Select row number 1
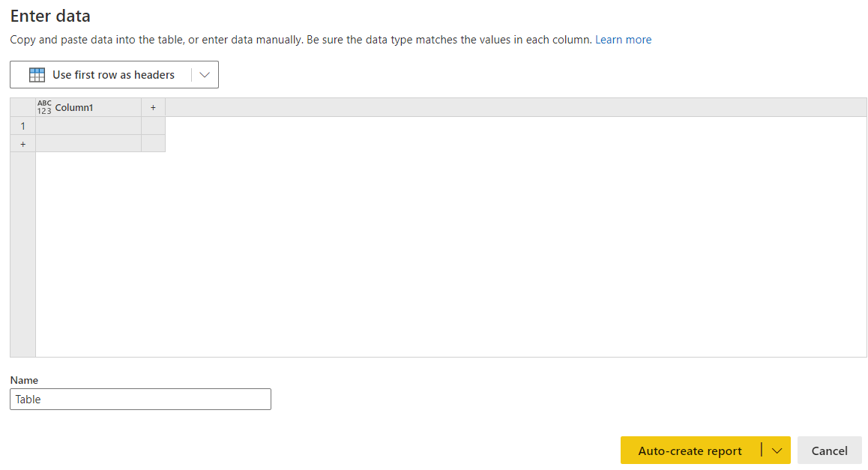Image resolution: width=868 pixels, height=470 pixels. click(22, 126)
